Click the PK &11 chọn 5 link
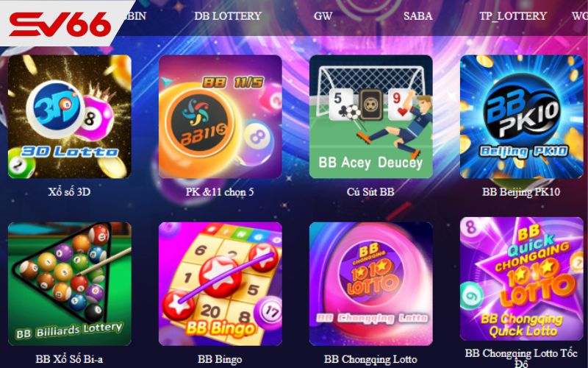Viewport: 588px width, 368px height. coord(220,192)
